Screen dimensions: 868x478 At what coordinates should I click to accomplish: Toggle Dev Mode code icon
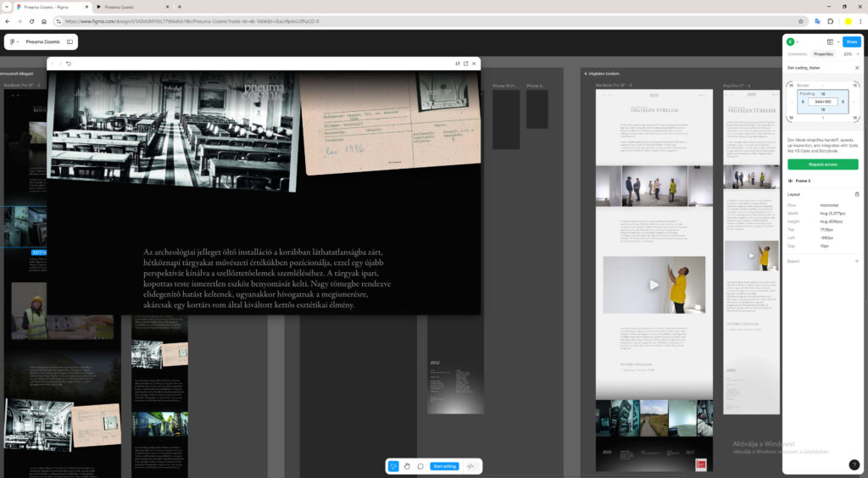[x=470, y=466]
